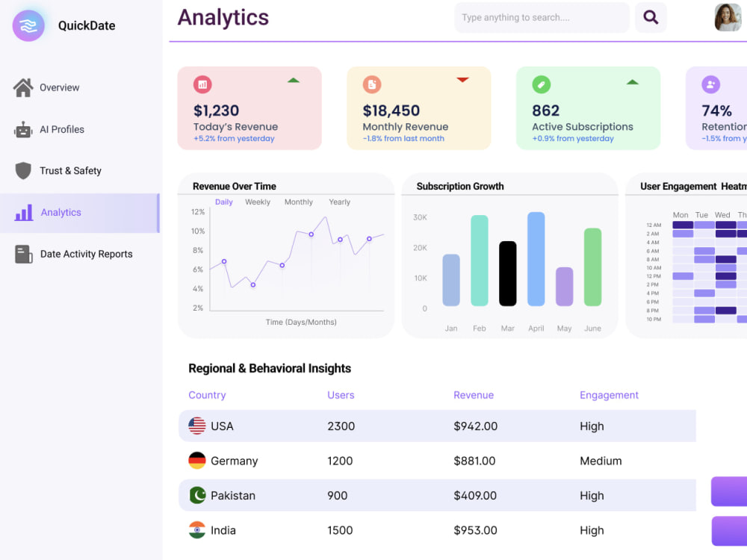The image size is (747, 560).
Task: Click the Date Activity Reports document icon
Action: pos(23,255)
